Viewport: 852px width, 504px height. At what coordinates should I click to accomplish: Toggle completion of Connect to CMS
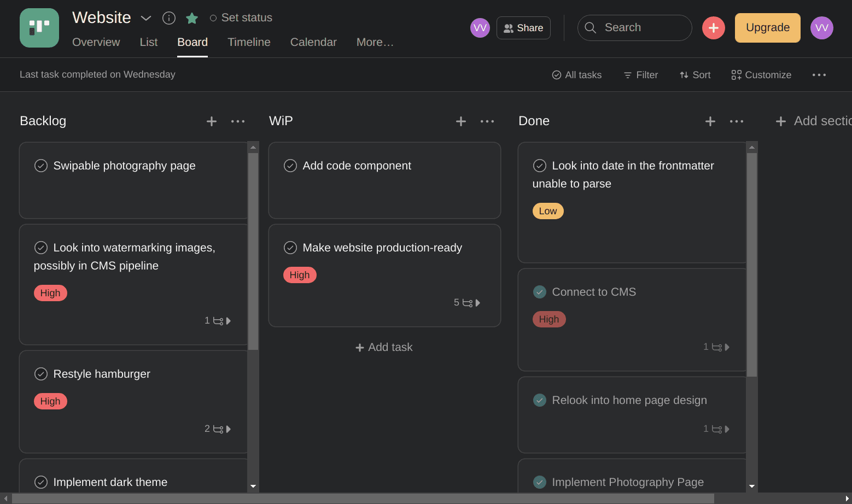click(x=540, y=292)
